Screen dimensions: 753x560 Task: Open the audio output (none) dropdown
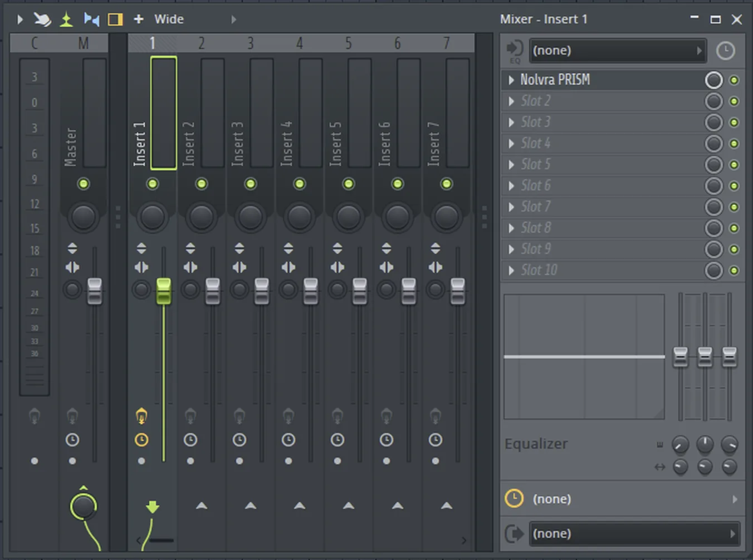tap(634, 533)
